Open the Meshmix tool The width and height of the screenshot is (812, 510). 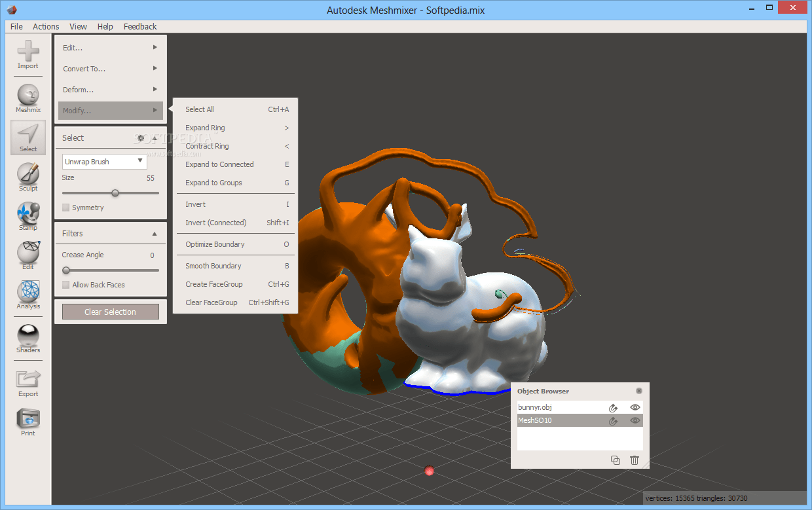pyautogui.click(x=28, y=98)
